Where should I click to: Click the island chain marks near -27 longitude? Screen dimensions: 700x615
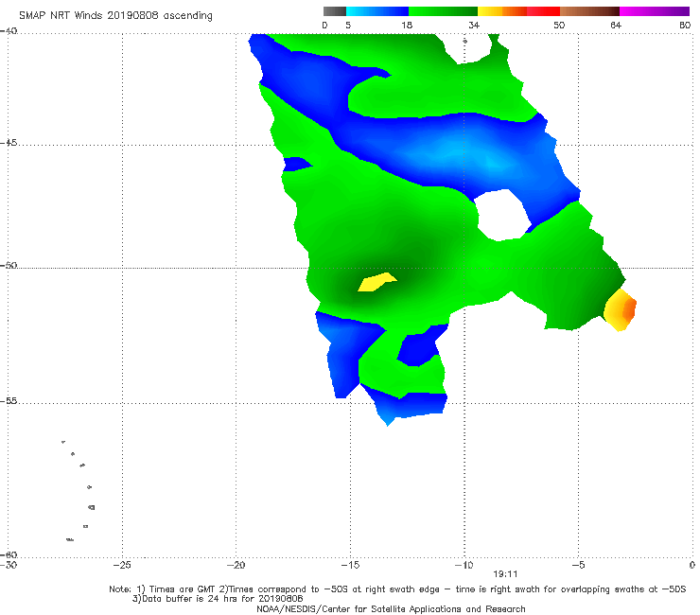click(x=79, y=491)
